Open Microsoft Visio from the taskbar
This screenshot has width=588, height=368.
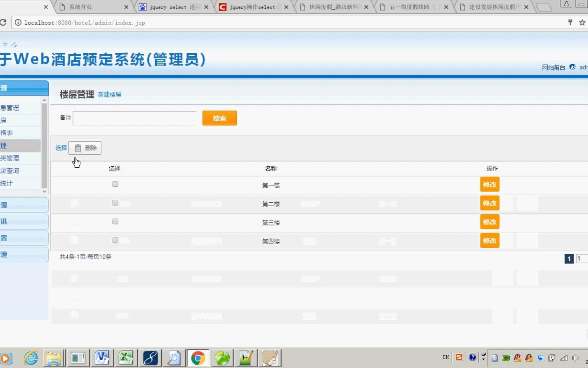[102, 358]
